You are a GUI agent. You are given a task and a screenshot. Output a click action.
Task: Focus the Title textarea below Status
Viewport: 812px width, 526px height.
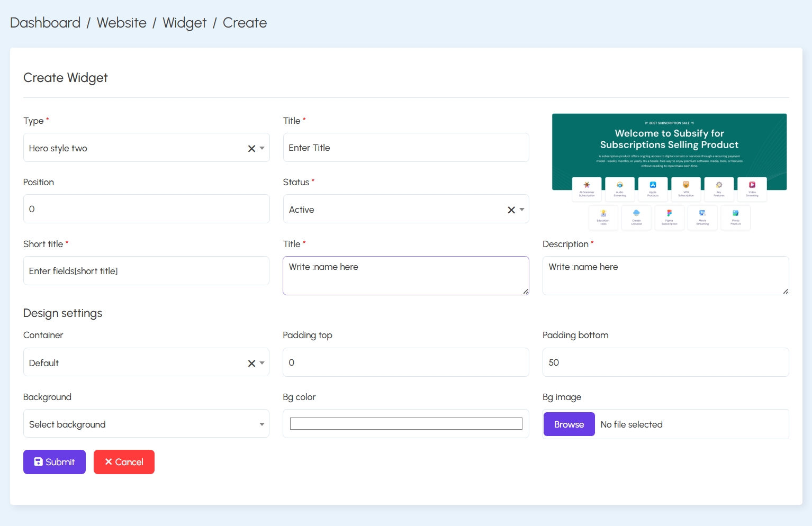(406, 276)
